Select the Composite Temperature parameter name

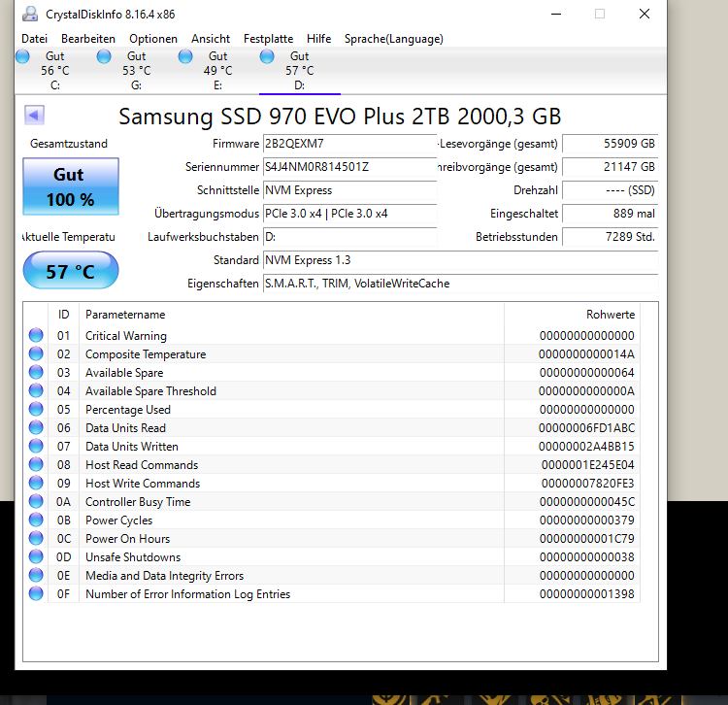(x=146, y=354)
